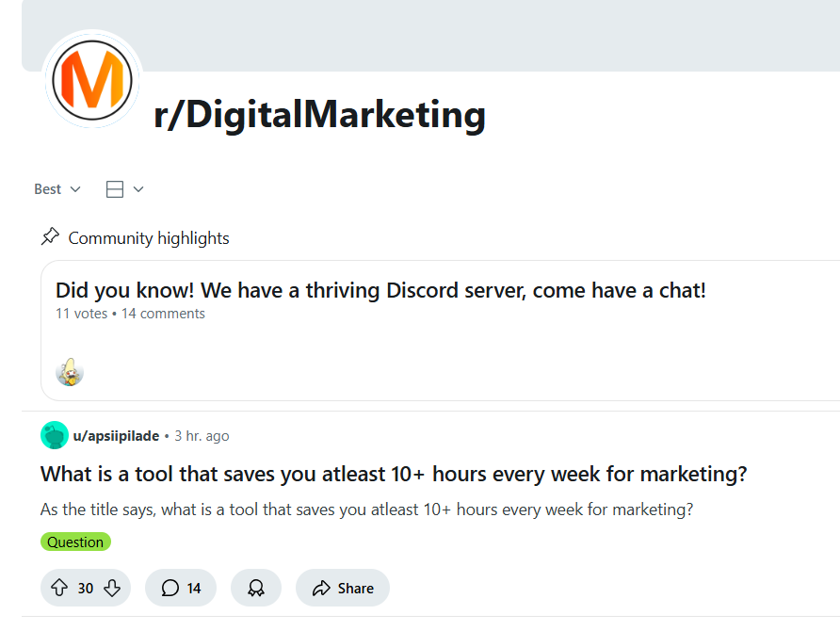Click the r/DigitalMarketing heading
840x631 pixels.
click(319, 115)
